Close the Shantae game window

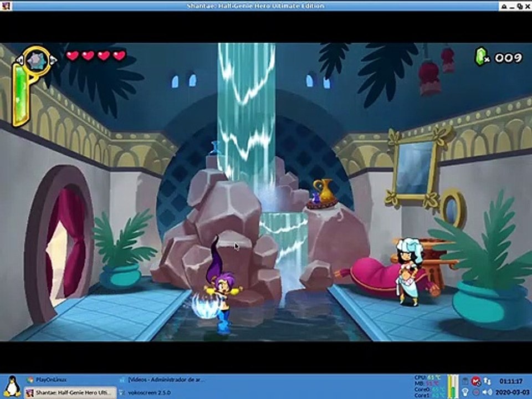[x=528, y=7]
